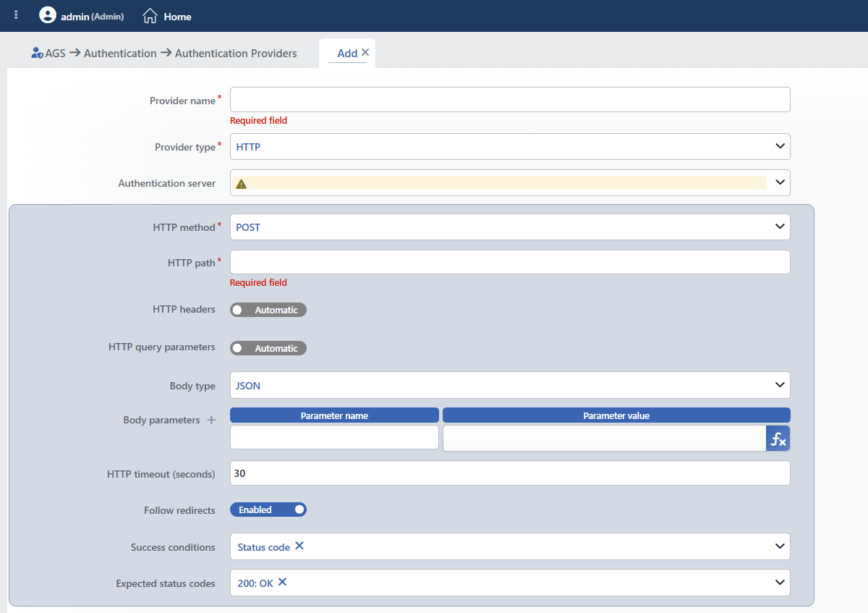
Task: Click the Required field message under HTTP path
Action: 258,282
